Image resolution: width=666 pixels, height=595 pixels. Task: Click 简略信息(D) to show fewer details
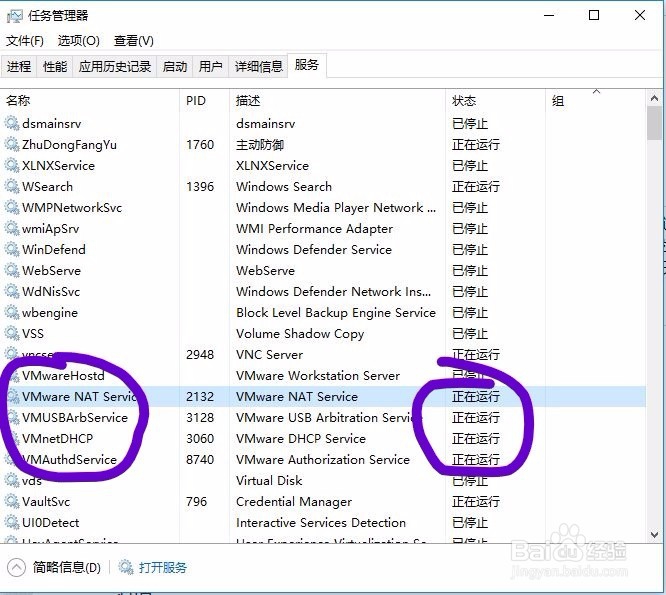(x=67, y=567)
